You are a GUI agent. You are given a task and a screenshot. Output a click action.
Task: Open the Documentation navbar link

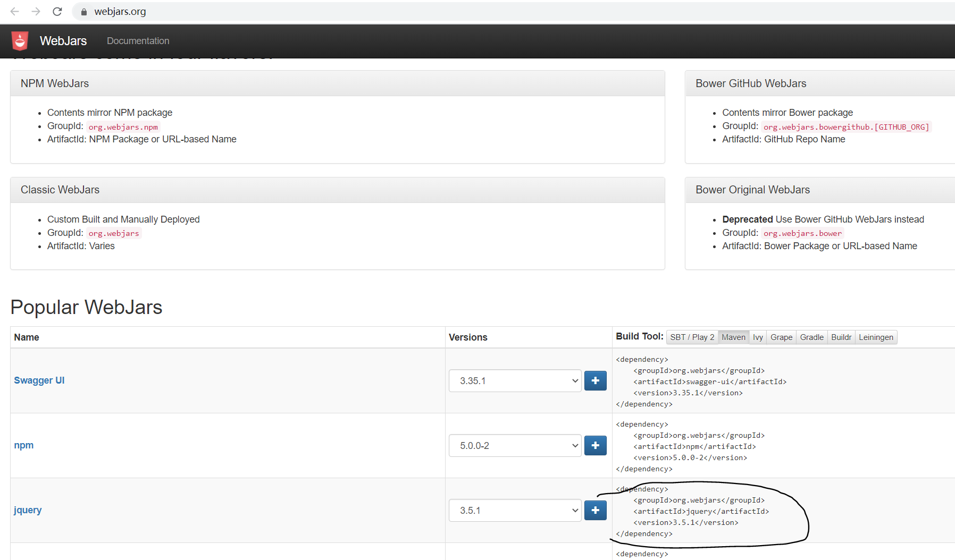[138, 41]
